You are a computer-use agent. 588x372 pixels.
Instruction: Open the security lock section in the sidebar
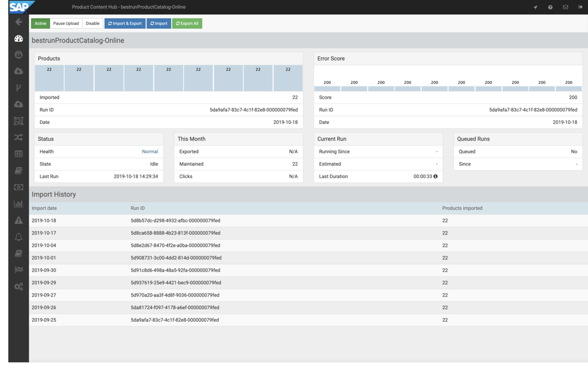pyautogui.click(x=18, y=54)
